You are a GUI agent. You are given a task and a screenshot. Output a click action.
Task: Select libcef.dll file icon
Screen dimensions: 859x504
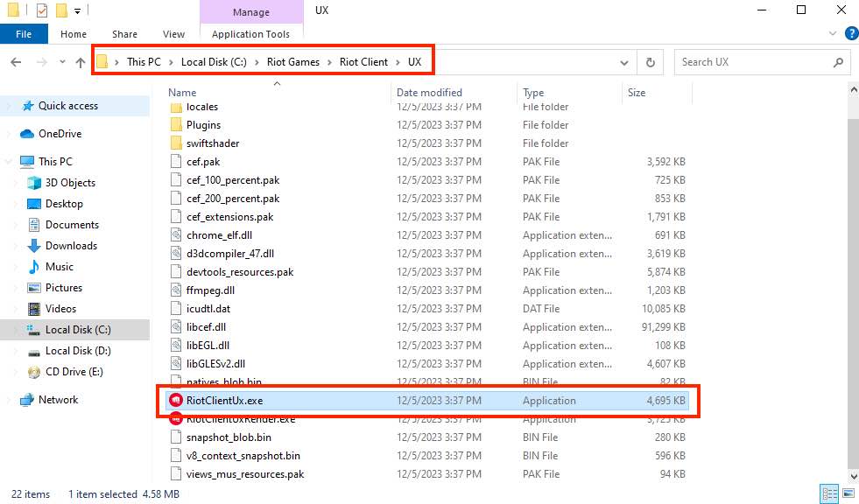coord(176,327)
